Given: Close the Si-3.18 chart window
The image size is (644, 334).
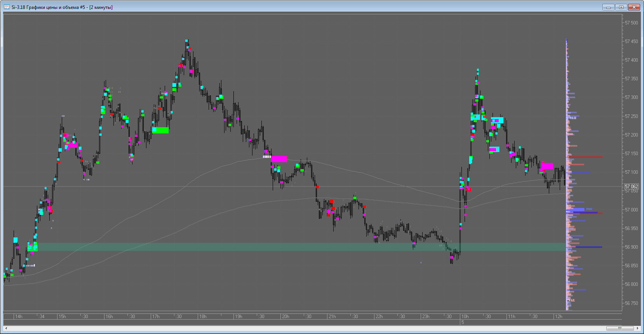Looking at the screenshot, I should (x=634, y=7).
